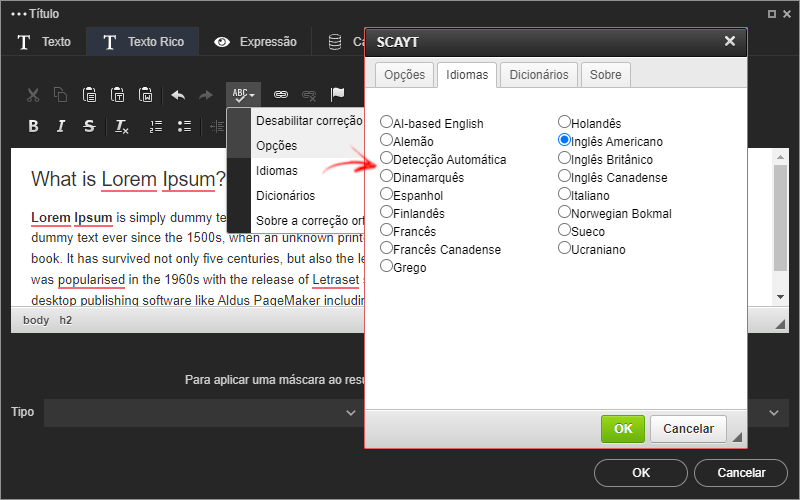Open the Texto Rico tab

point(143,42)
